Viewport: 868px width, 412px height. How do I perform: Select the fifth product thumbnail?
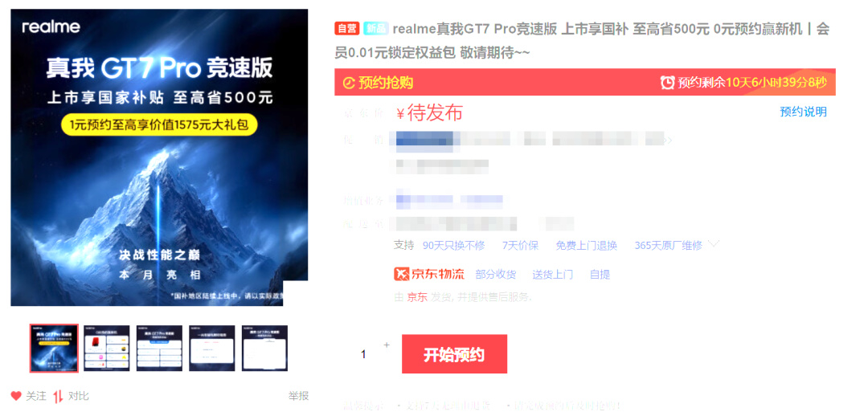point(264,349)
